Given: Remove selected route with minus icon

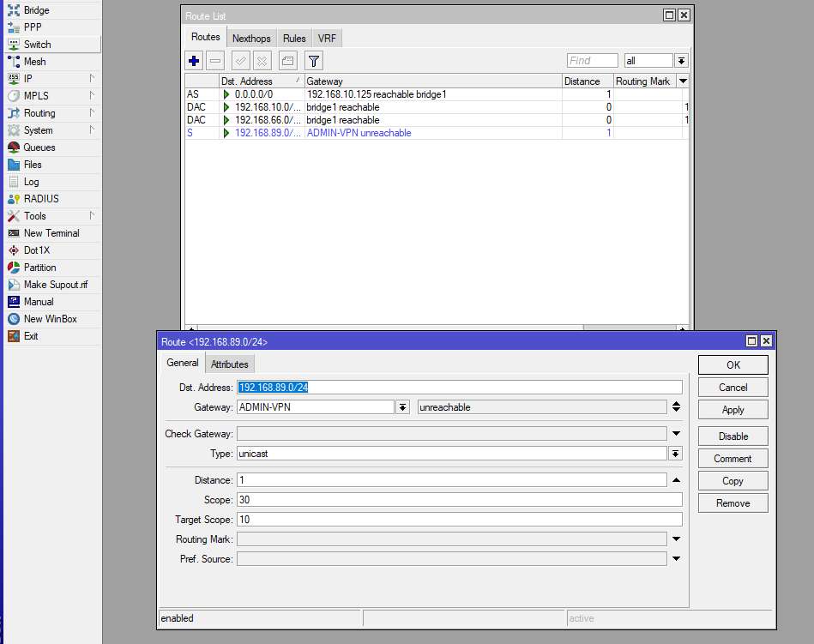Looking at the screenshot, I should coord(215,61).
